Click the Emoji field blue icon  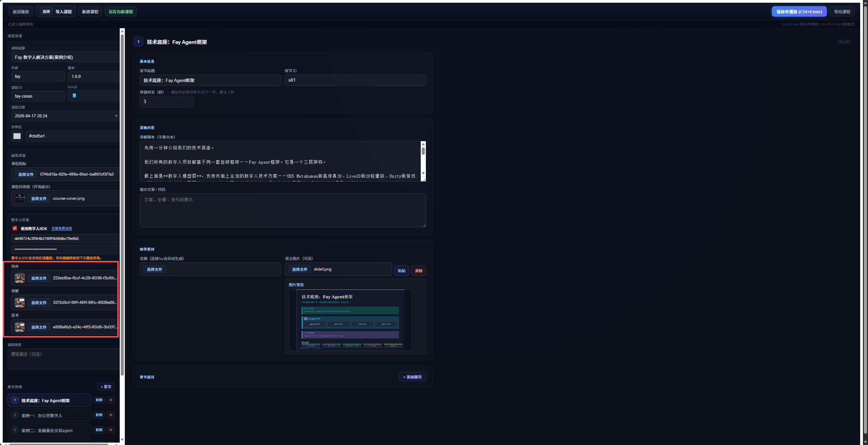74,96
